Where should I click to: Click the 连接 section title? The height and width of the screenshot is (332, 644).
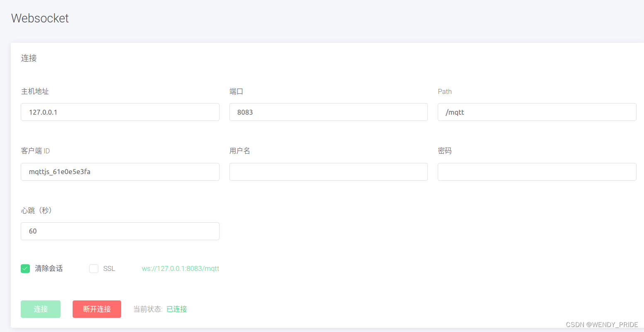coord(28,58)
